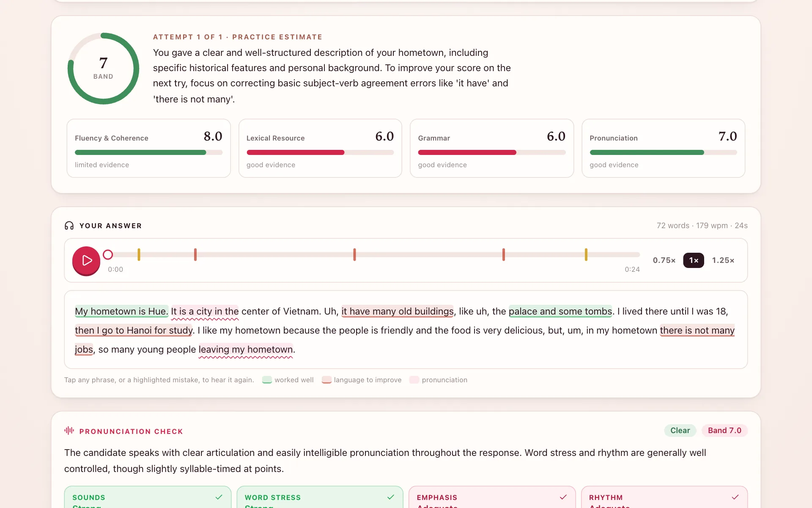Click the headphones icon beside Your Answer
This screenshot has height=508, width=812.
pos(69,226)
